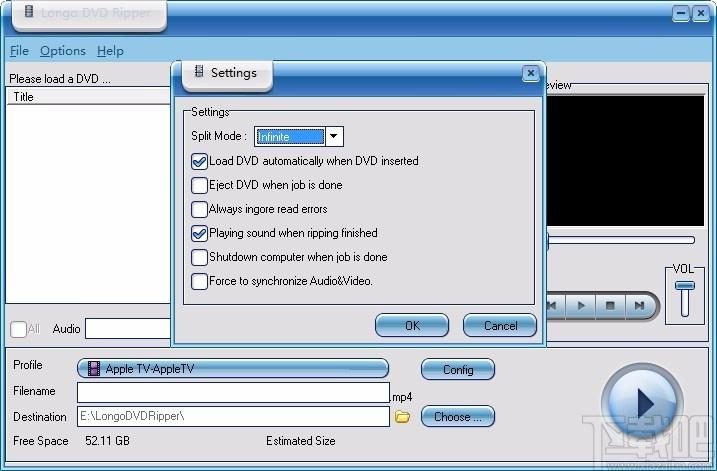Close the Longo DVD Ripper main window
Viewport: 717px width, 471px height.
coord(701,13)
